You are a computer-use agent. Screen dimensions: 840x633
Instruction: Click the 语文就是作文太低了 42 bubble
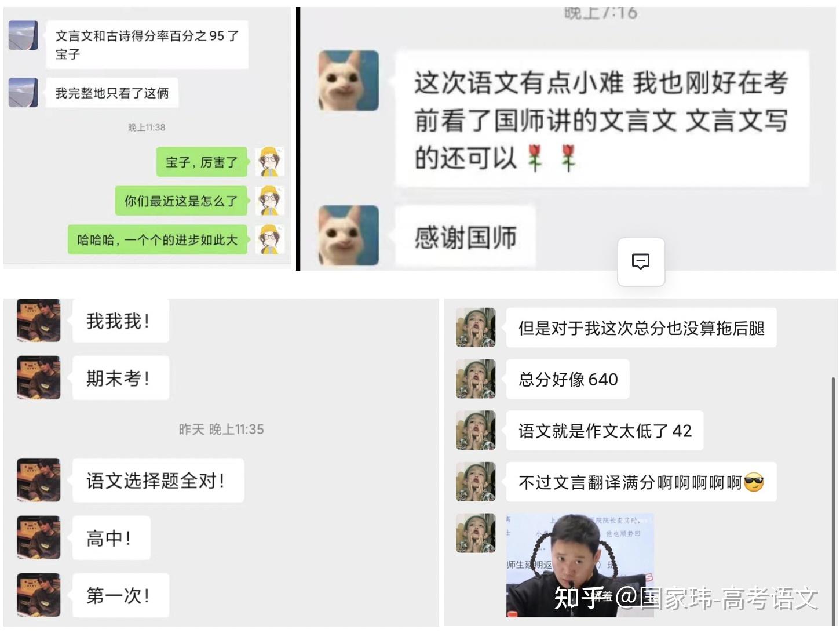tap(605, 431)
